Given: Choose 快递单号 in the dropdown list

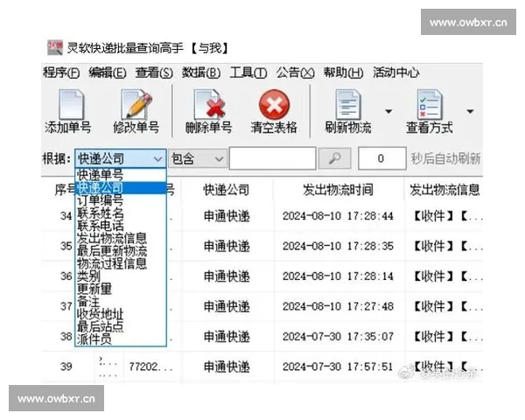Looking at the screenshot, I should point(121,175).
